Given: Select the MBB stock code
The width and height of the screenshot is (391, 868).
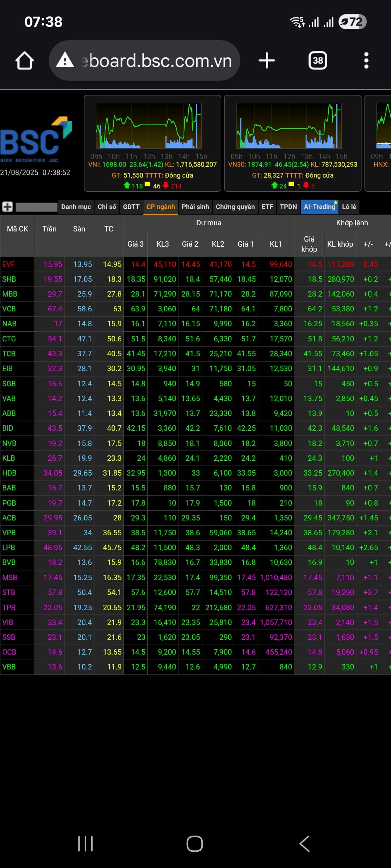Looking at the screenshot, I should click(10, 294).
